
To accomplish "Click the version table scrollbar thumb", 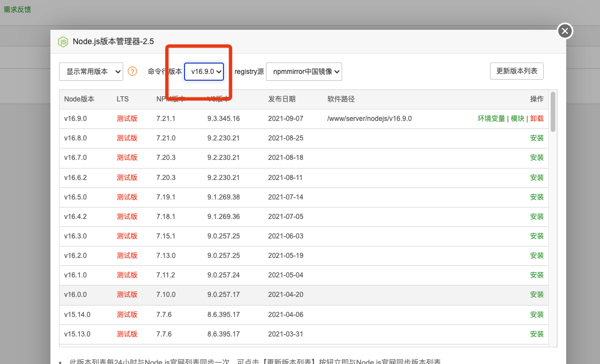I will point(553,112).
